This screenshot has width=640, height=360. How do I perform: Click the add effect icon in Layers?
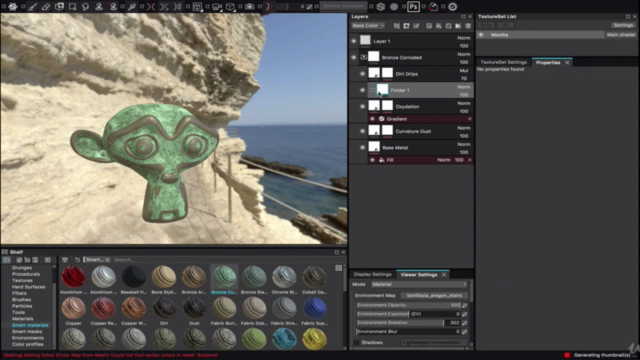pyautogui.click(x=396, y=26)
